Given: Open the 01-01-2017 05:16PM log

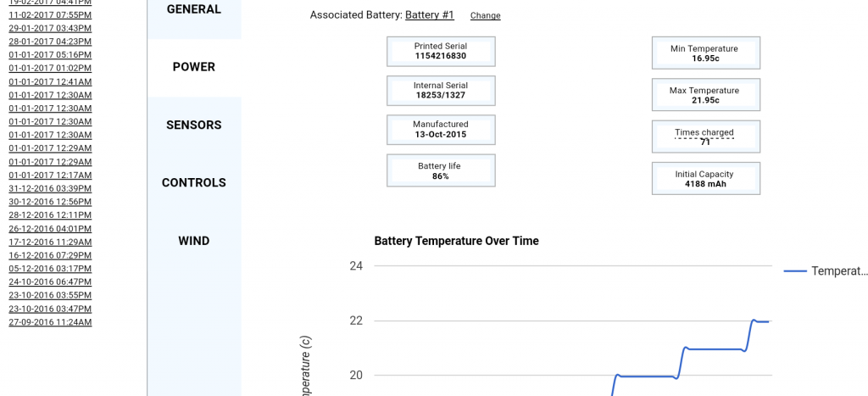Looking at the screenshot, I should click(50, 55).
